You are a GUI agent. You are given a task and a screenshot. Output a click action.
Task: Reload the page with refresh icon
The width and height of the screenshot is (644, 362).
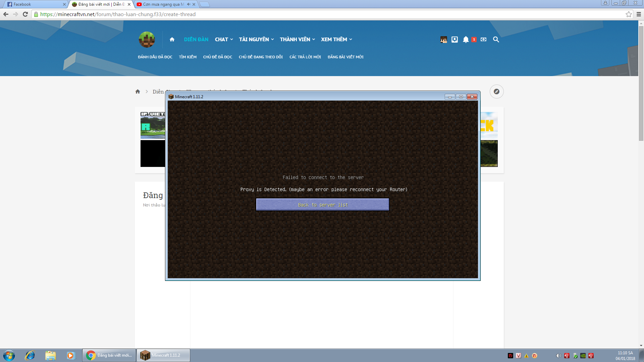(x=25, y=14)
